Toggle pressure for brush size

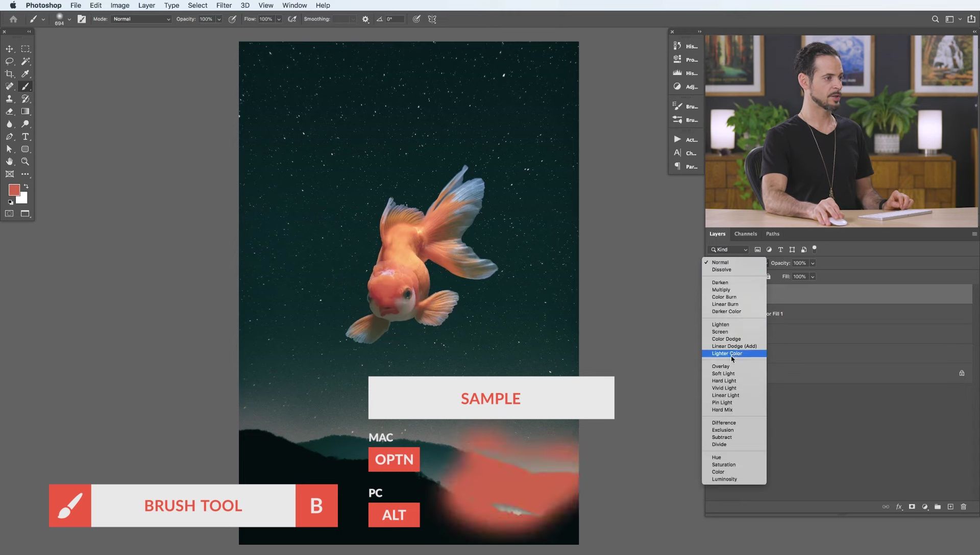[x=416, y=19]
